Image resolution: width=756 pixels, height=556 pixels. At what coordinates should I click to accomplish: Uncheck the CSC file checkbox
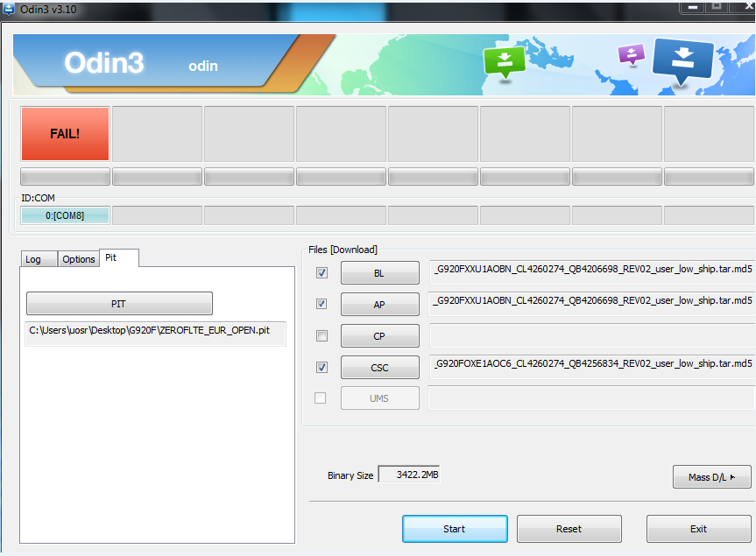click(321, 367)
